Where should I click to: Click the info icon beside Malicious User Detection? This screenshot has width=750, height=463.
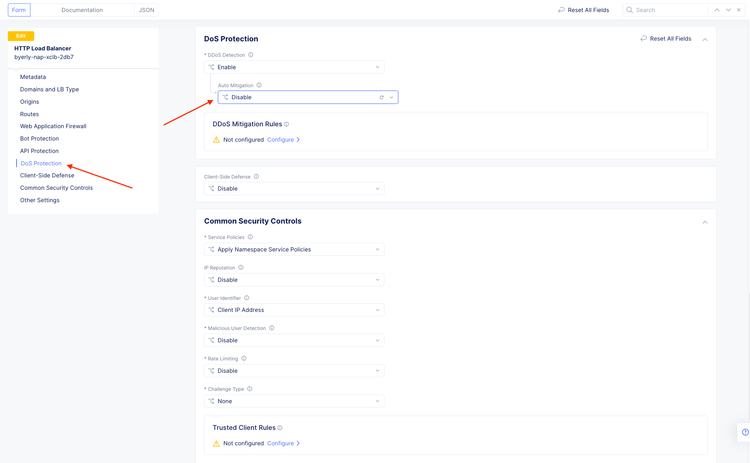click(x=272, y=328)
